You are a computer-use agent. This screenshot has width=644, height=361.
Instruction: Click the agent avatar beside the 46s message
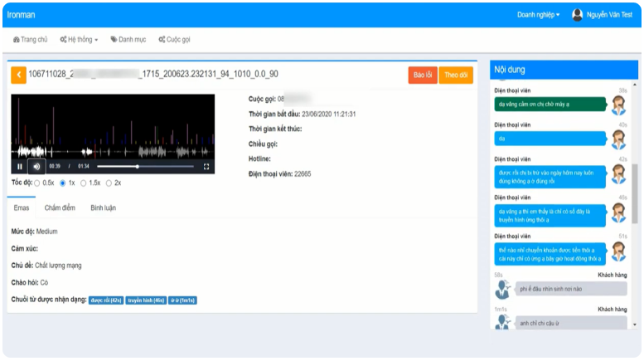618,213
